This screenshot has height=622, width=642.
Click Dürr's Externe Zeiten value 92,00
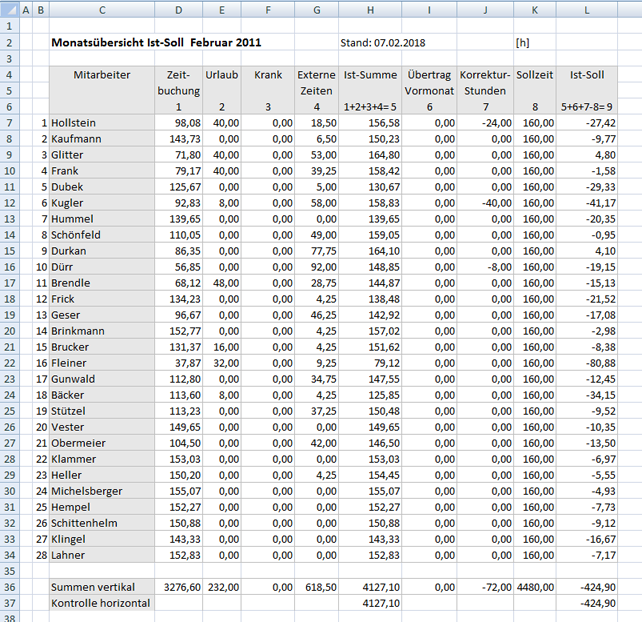(x=316, y=267)
